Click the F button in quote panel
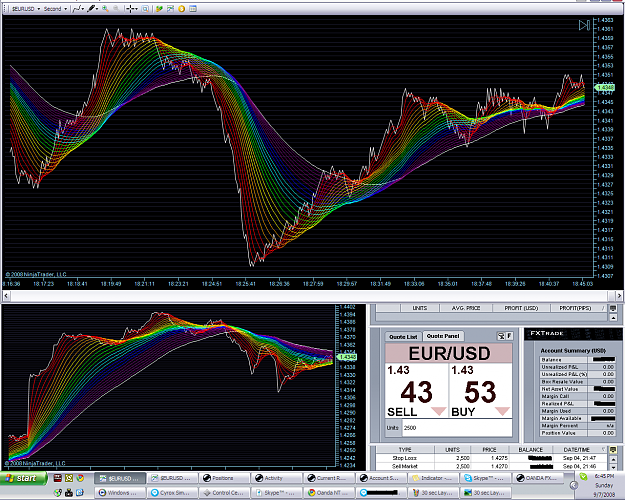Image resolution: width=625 pixels, height=500 pixels. [509, 336]
